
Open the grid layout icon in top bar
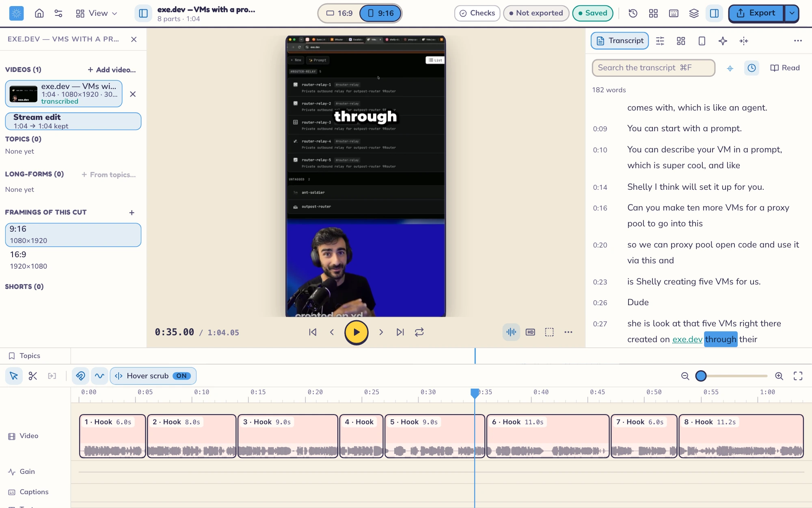click(x=653, y=13)
